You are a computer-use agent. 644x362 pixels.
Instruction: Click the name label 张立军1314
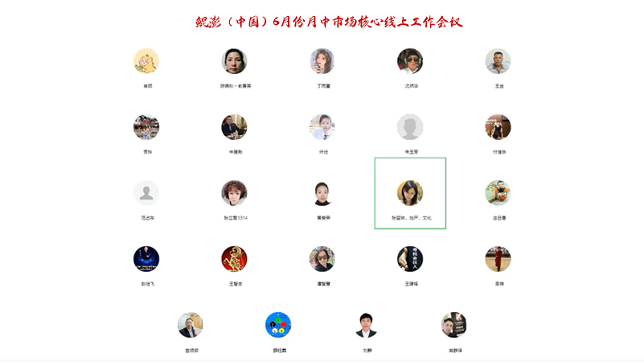coord(235,218)
